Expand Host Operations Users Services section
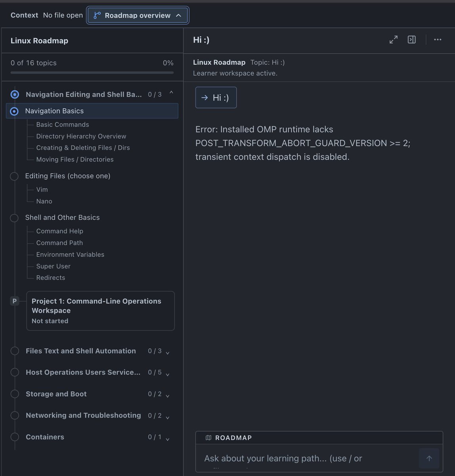Viewport: 455px width, 476px height. point(167,374)
